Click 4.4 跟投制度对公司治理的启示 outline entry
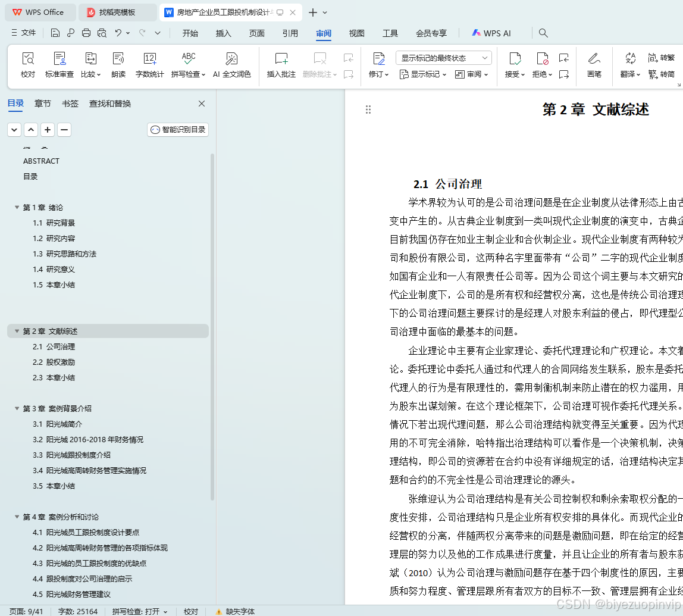 82,579
